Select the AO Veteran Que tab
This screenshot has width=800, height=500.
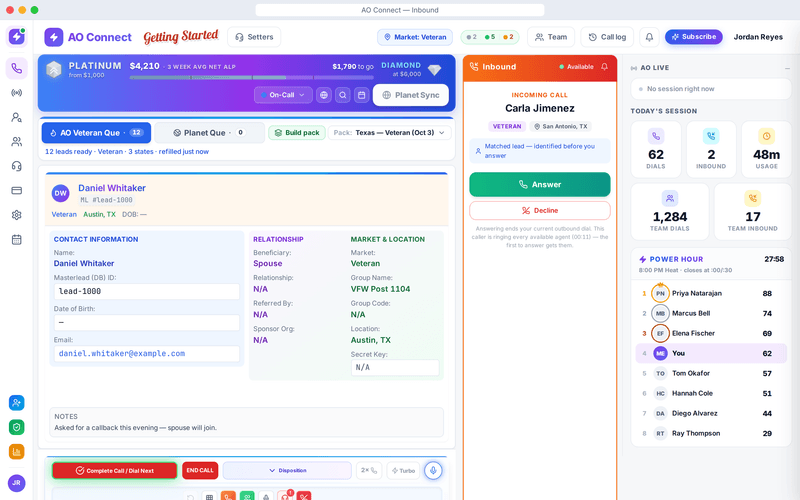coord(96,133)
